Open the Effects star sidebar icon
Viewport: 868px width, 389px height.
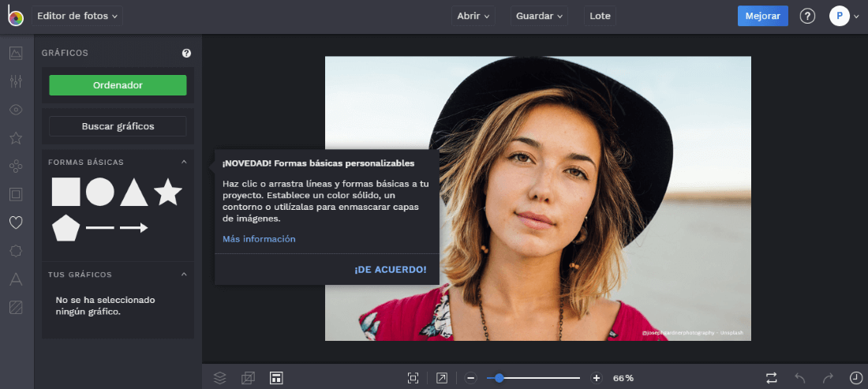click(15, 138)
